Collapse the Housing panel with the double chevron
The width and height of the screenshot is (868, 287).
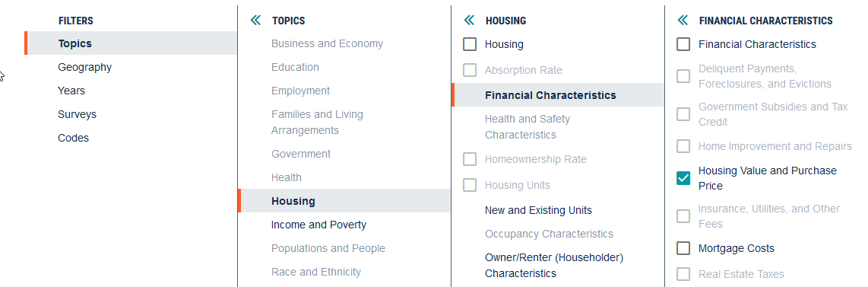tap(469, 21)
